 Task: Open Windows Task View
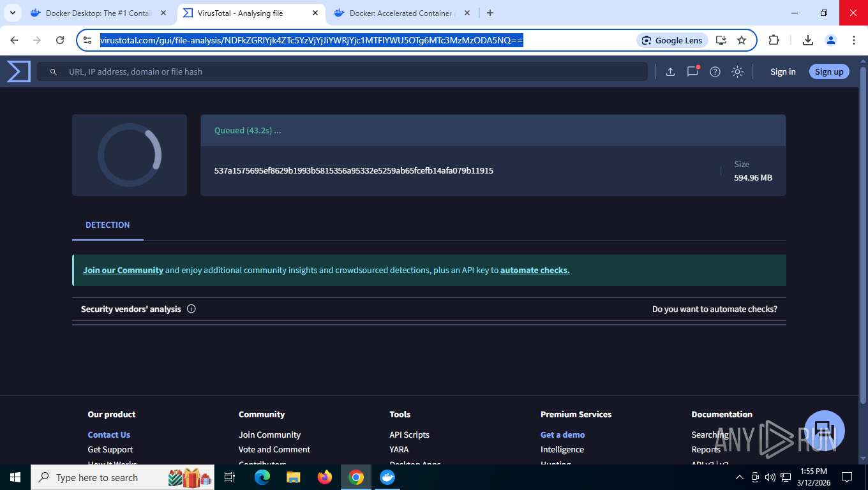pyautogui.click(x=230, y=477)
